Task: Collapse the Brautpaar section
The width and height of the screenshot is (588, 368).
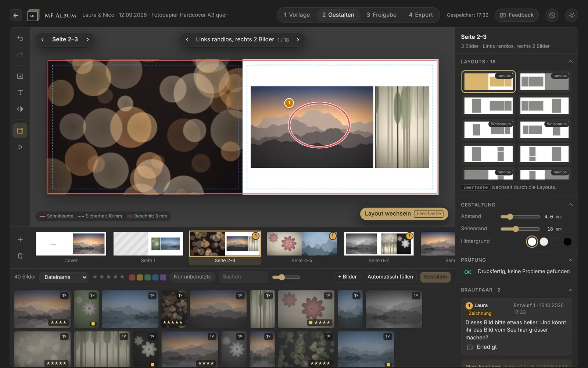Action: (570, 290)
